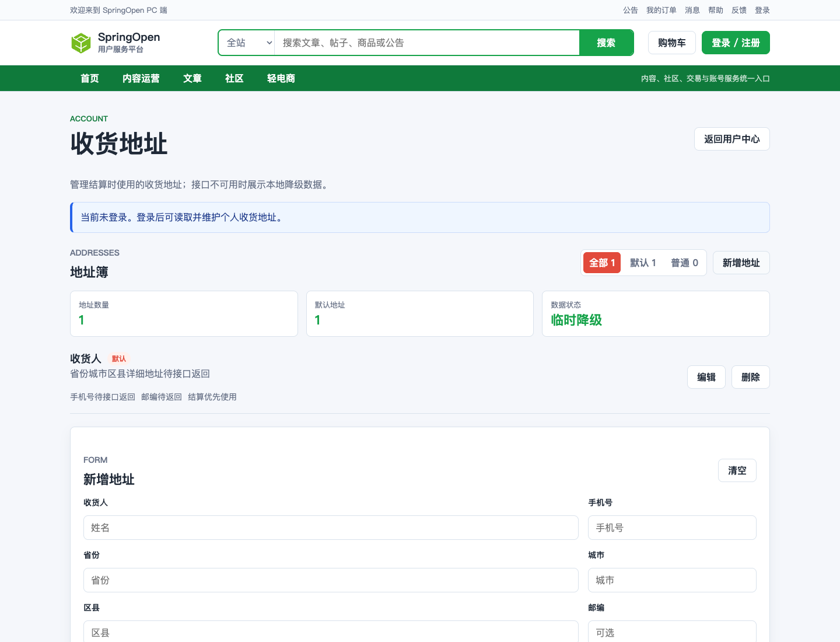Image resolution: width=840 pixels, height=642 pixels.
Task: Click the 收货地址 page heading
Action: point(119,144)
